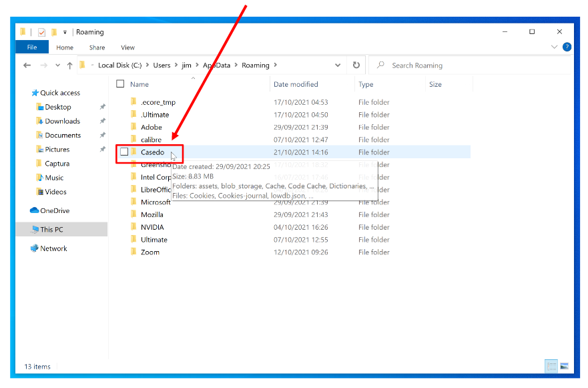Select the NVIDIA folder icon
The width and height of the screenshot is (588, 388).
(133, 226)
